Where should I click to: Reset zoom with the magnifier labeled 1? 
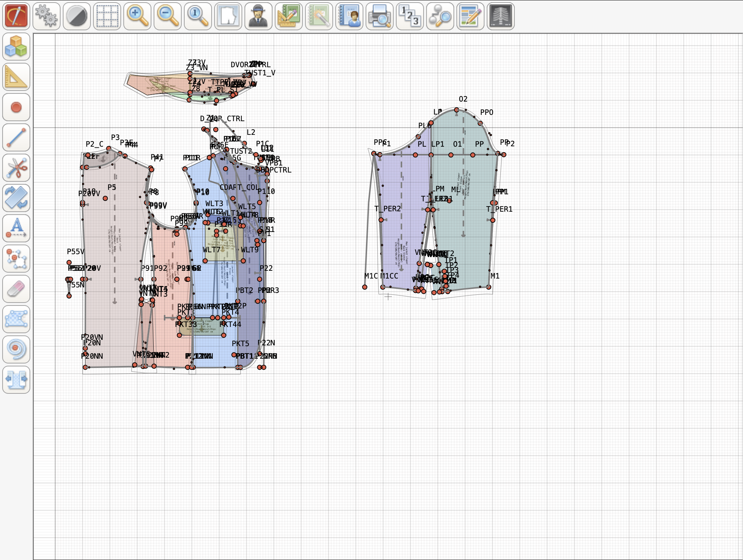coord(198,16)
